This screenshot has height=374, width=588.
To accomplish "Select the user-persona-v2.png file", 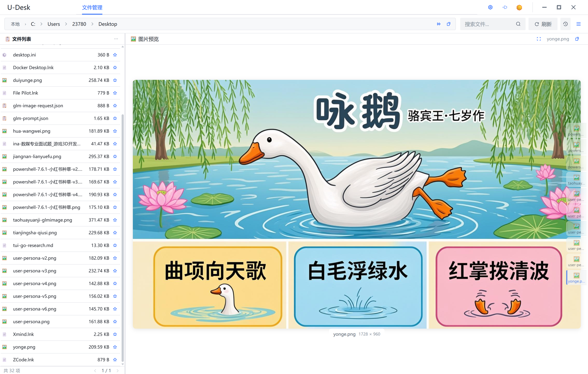I will [60, 258].
